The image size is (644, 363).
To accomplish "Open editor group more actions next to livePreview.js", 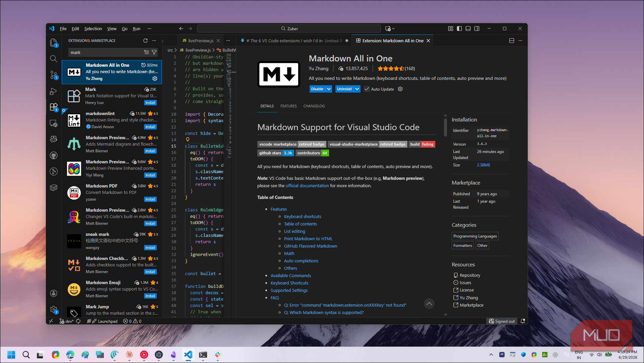I will click(228, 41).
